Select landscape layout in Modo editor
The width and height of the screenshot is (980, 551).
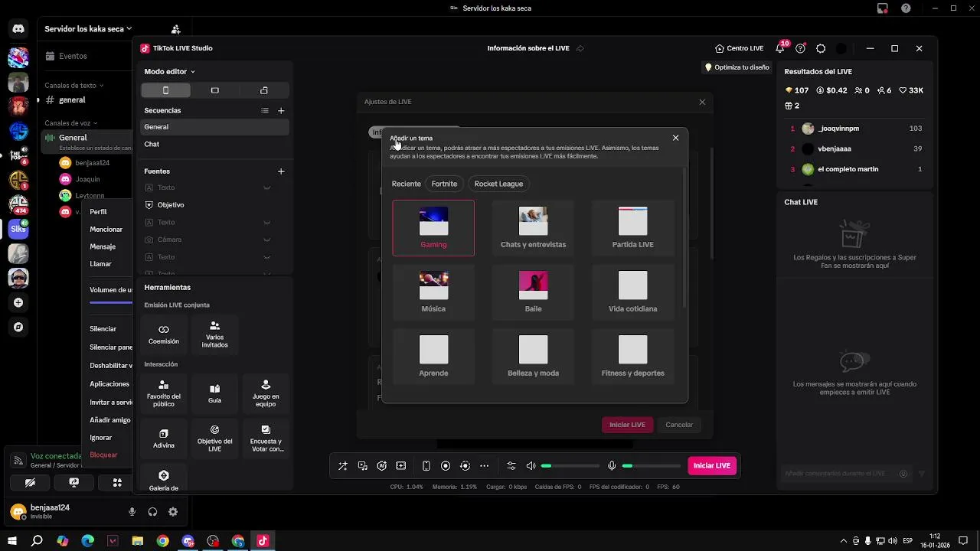coord(215,90)
